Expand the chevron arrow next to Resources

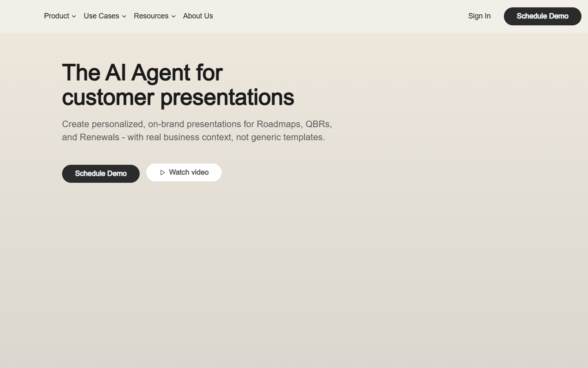tap(174, 16)
